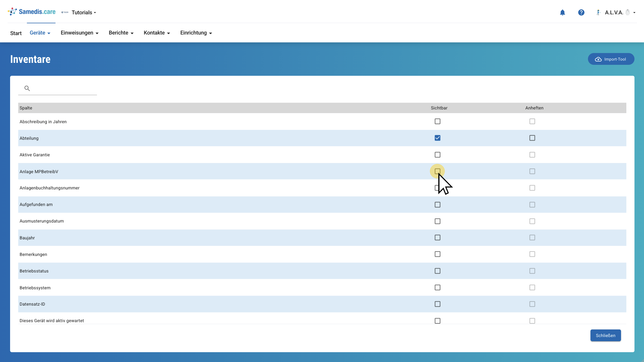The width and height of the screenshot is (644, 362).
Task: Open the Import-Tool
Action: coord(611,59)
